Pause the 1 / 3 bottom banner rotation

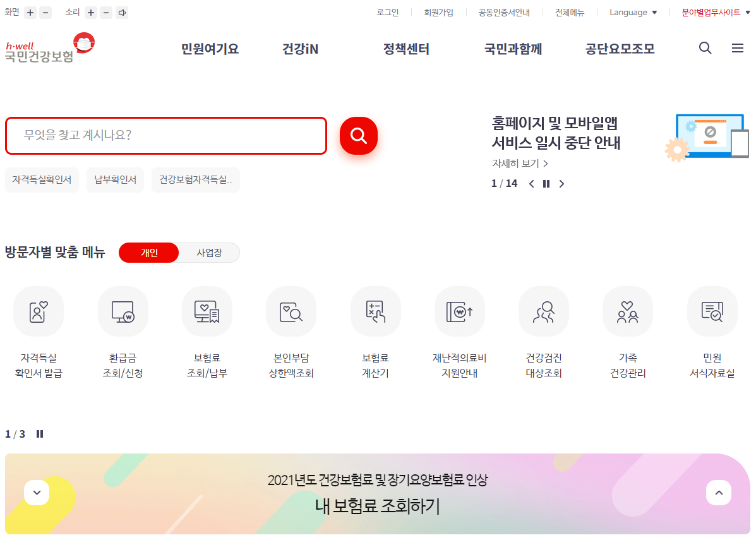[40, 434]
